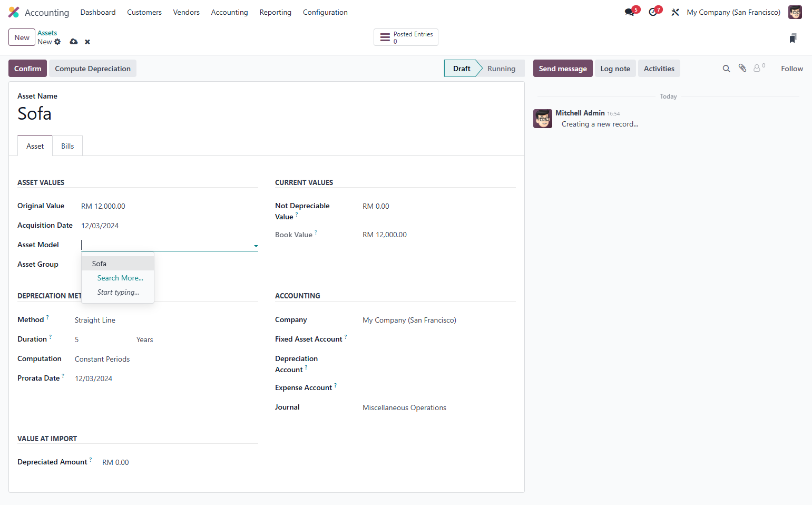This screenshot has height=505, width=812.
Task: Set the status to Running
Action: pos(501,69)
